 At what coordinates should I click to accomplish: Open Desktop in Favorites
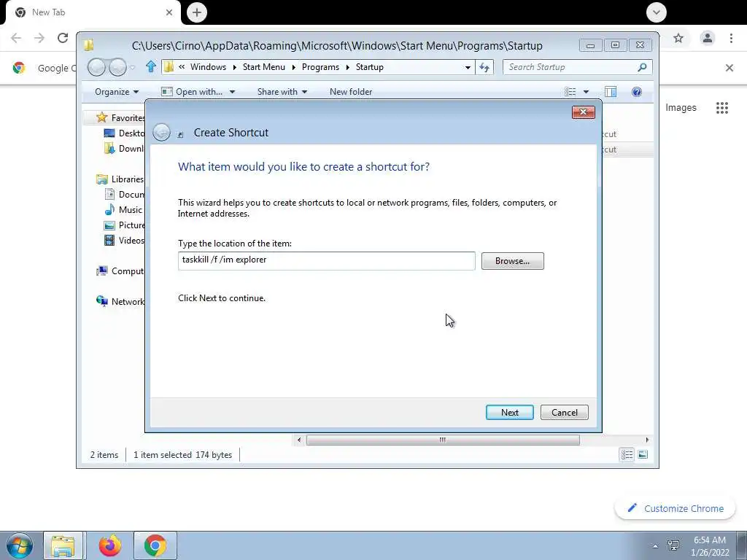pyautogui.click(x=124, y=133)
